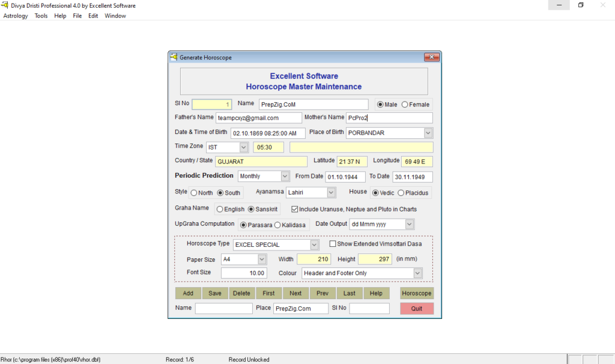Click the time zone offset 05:30 field
615x364 pixels.
click(x=268, y=148)
